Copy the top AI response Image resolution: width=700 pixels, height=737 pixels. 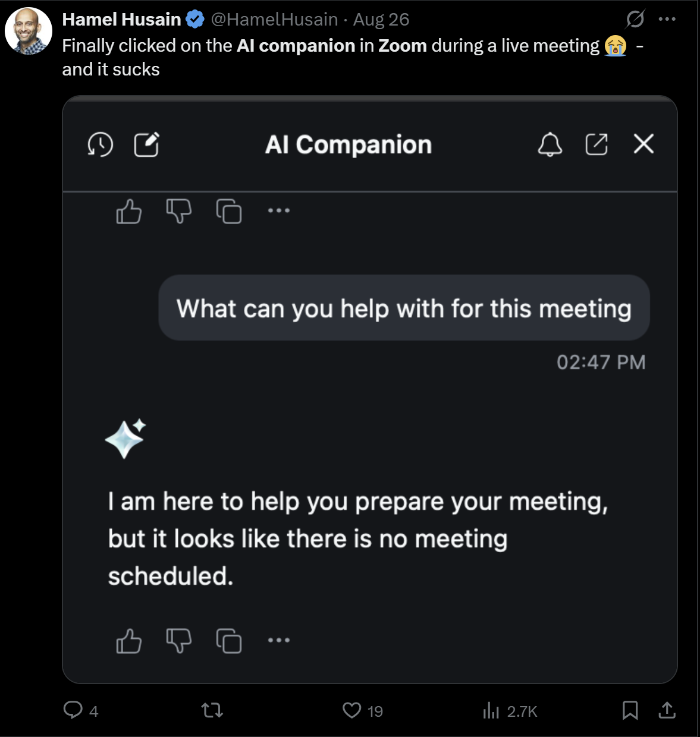click(229, 211)
